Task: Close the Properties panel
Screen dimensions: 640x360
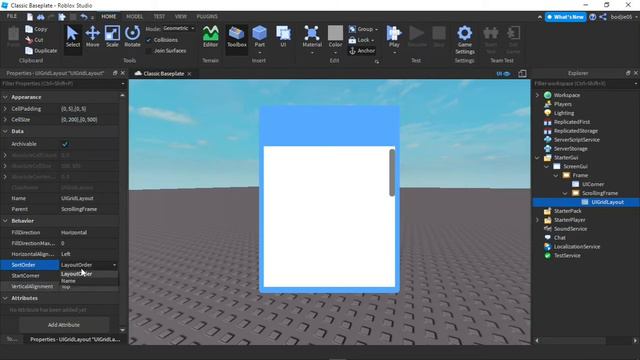Action: 122,73
